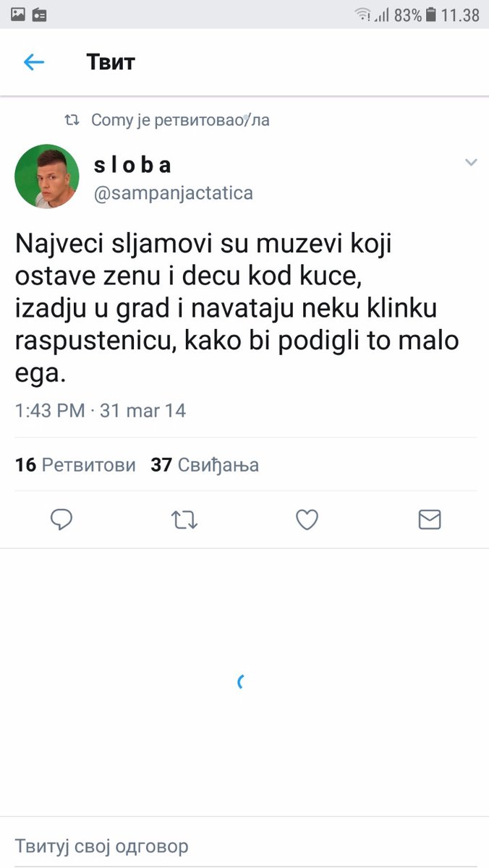View the 37 Свиђања list
The image size is (489, 868).
(x=205, y=465)
